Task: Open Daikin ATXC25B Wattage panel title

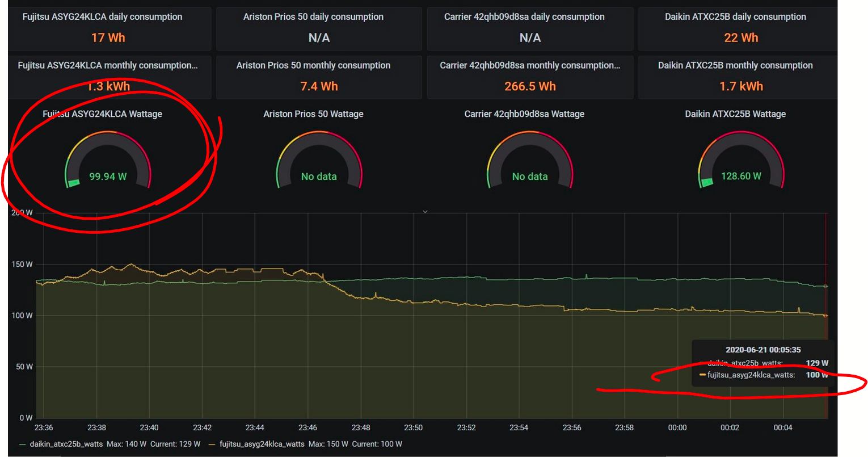Action: (735, 114)
